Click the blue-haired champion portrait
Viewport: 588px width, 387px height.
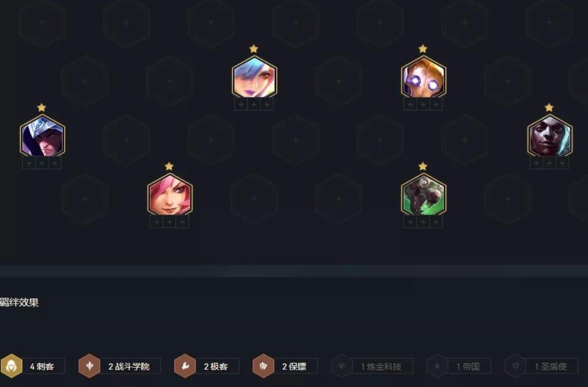[x=254, y=77]
